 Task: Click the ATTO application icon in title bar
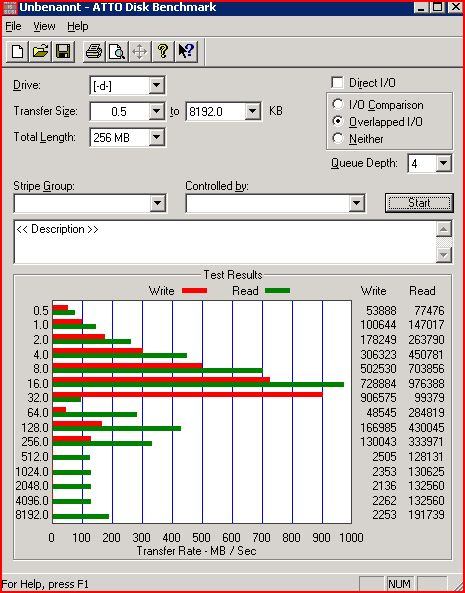pos(9,8)
